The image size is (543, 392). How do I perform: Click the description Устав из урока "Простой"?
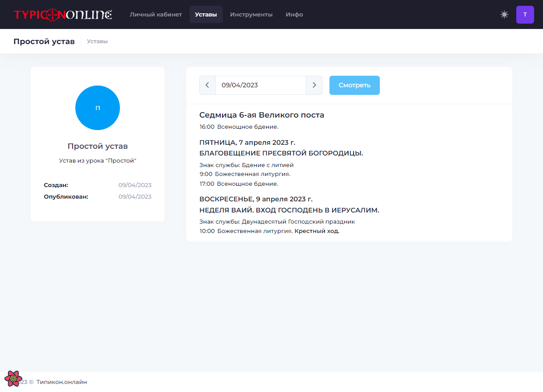point(98,160)
